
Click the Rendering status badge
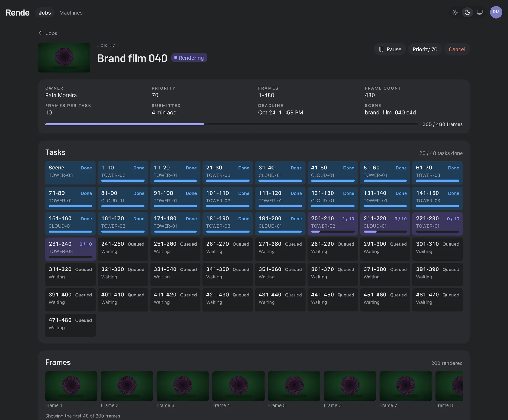(189, 58)
